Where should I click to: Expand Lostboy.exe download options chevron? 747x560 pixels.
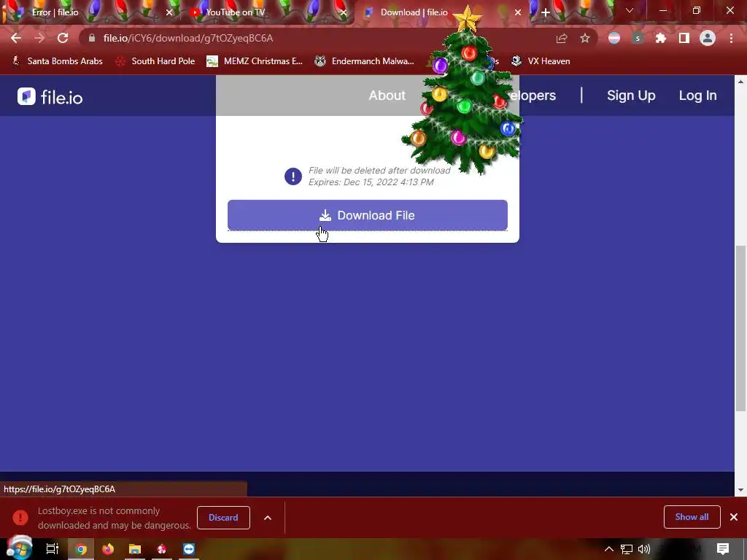tap(268, 518)
